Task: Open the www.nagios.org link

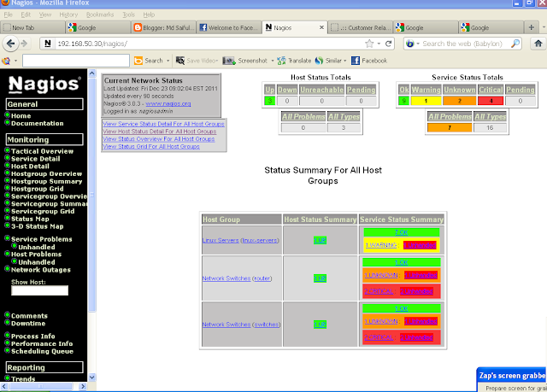Action: [168, 104]
